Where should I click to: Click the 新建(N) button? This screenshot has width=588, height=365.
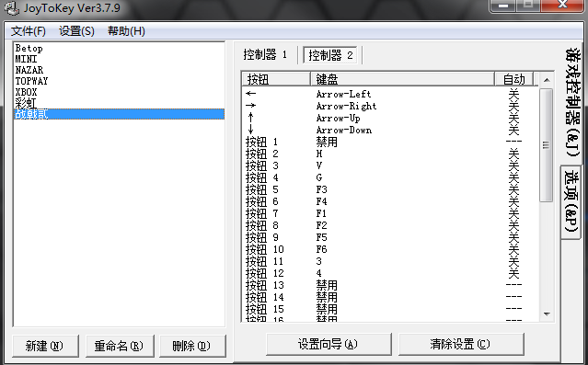coord(45,346)
